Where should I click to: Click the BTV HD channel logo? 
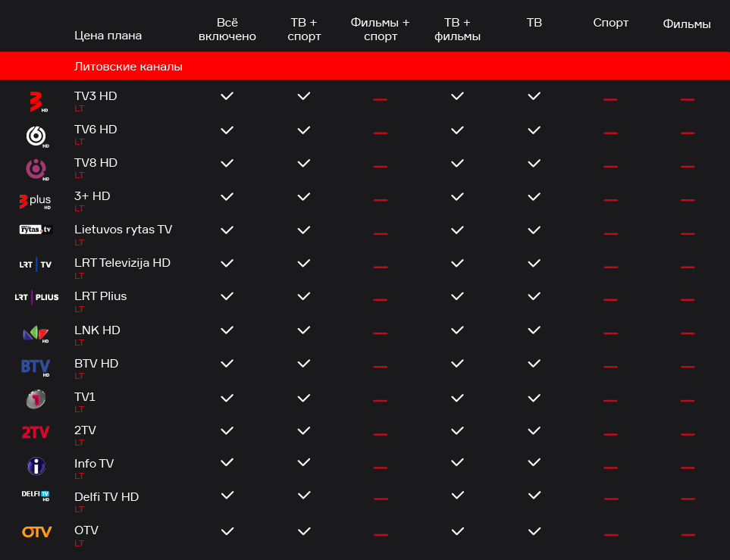[x=36, y=368]
